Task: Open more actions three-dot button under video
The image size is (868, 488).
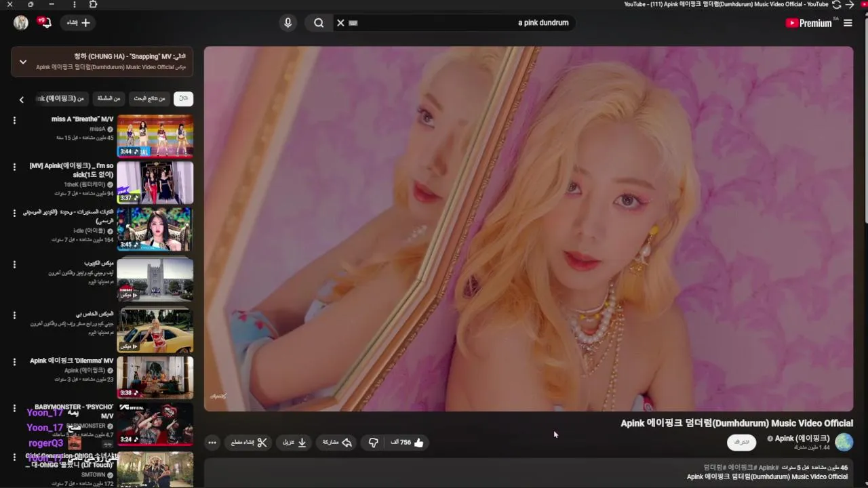Action: [x=212, y=443]
